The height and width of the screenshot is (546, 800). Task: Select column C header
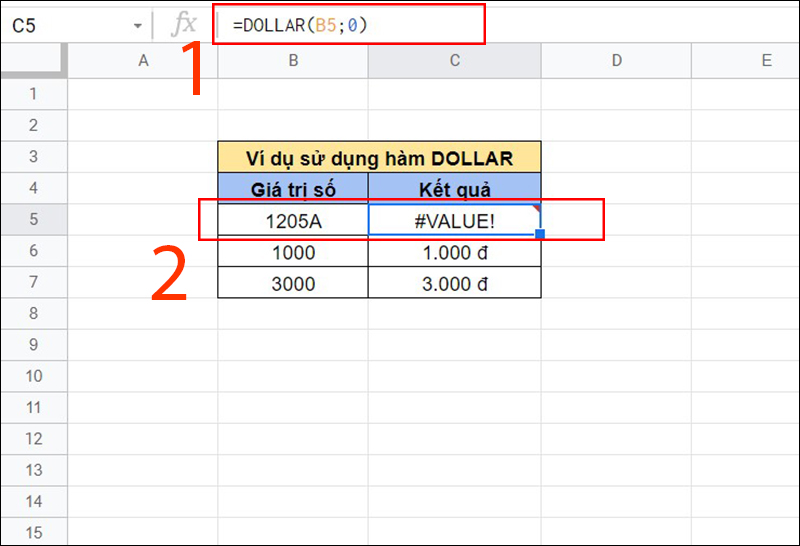pos(455,61)
